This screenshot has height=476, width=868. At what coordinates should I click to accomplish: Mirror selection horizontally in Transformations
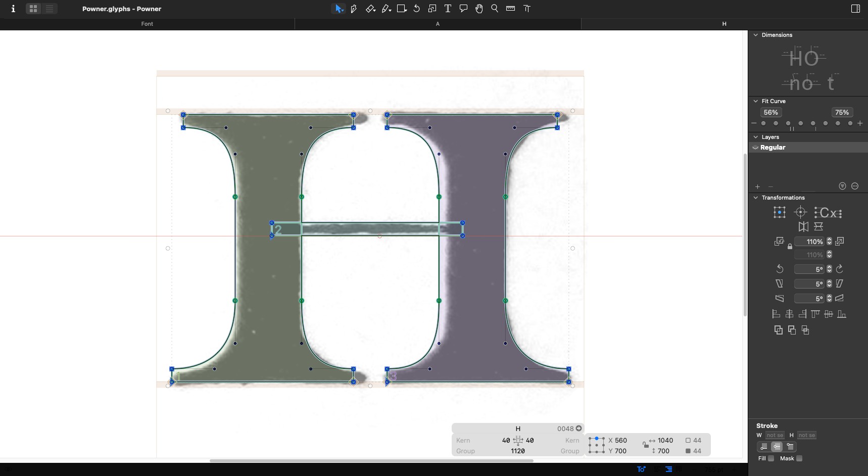pos(803,227)
